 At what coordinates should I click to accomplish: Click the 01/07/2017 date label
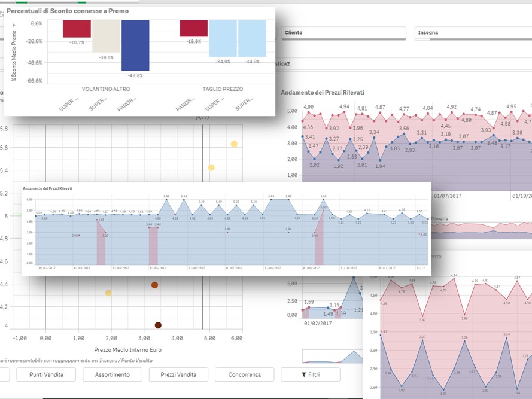pos(448,196)
